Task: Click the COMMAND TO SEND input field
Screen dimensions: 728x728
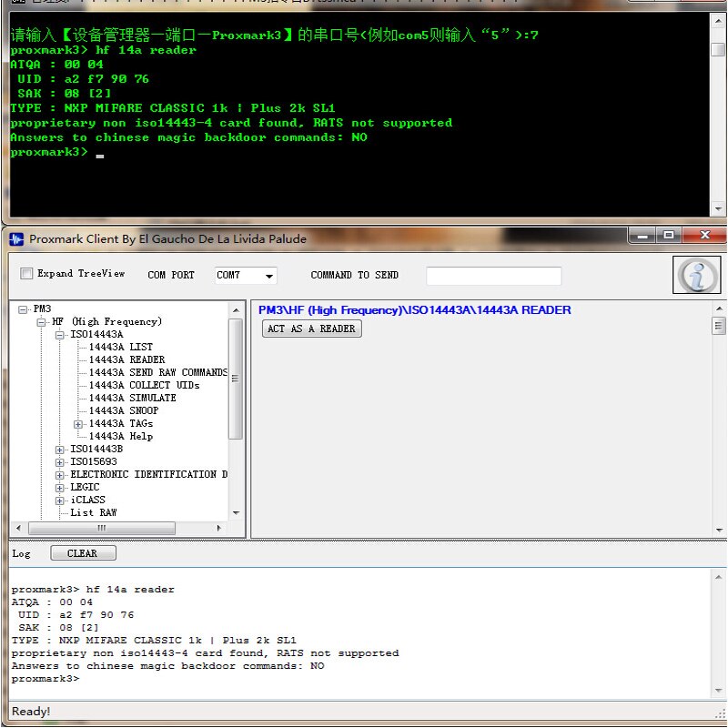Action: (x=493, y=276)
